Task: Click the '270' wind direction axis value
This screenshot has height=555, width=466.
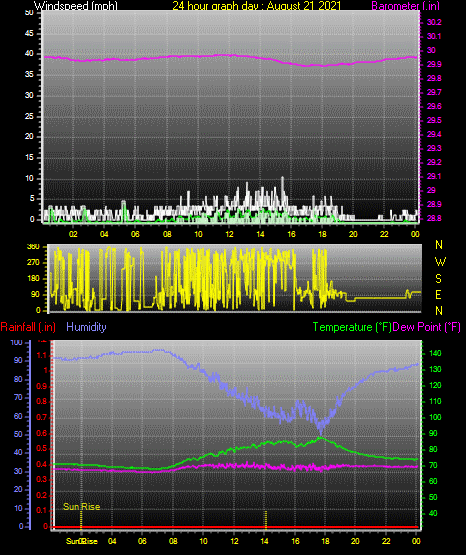Action: (33, 263)
